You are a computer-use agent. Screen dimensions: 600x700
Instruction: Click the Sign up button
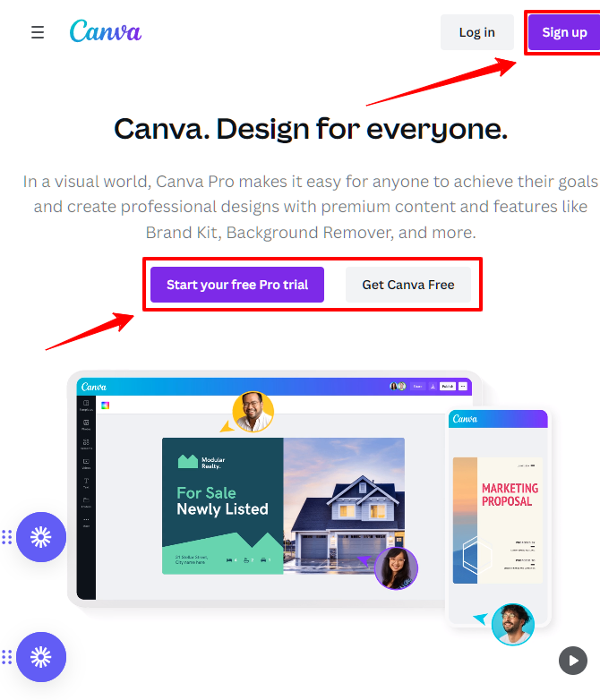coord(564,32)
